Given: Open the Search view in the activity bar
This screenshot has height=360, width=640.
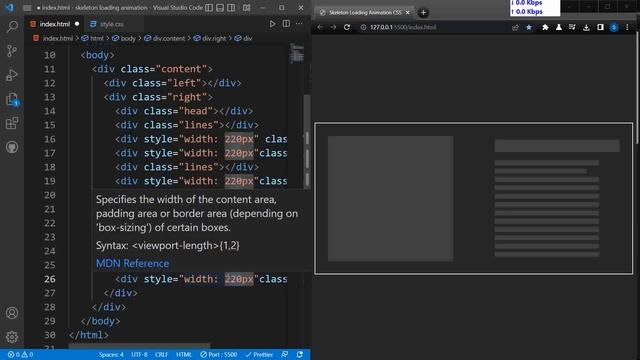Looking at the screenshot, I should pyautogui.click(x=12, y=27).
